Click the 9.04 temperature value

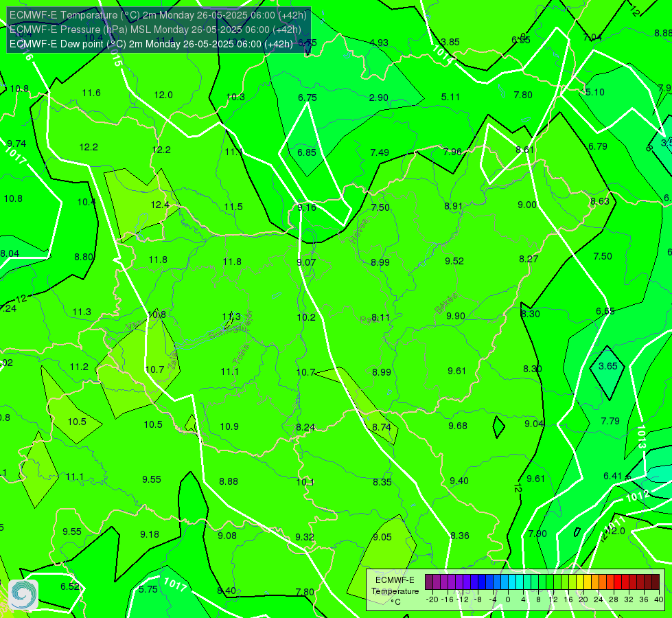(534, 424)
